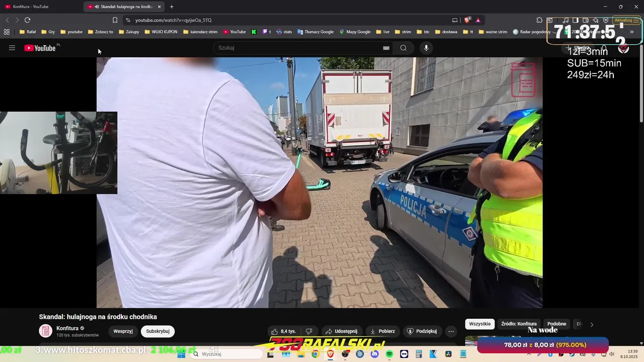This screenshot has width=644, height=362.
Task: Go to the YouTube home logo
Action: tap(40, 48)
